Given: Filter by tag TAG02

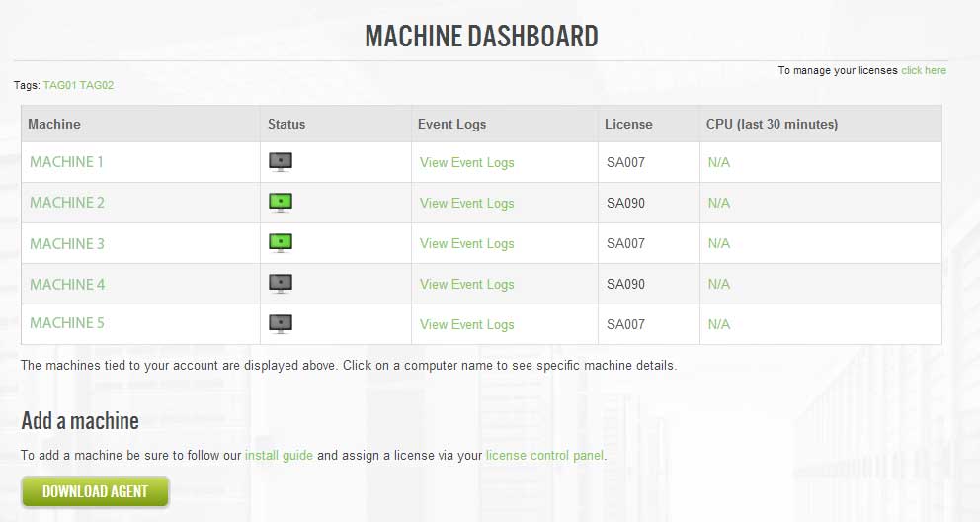Looking at the screenshot, I should [x=97, y=85].
